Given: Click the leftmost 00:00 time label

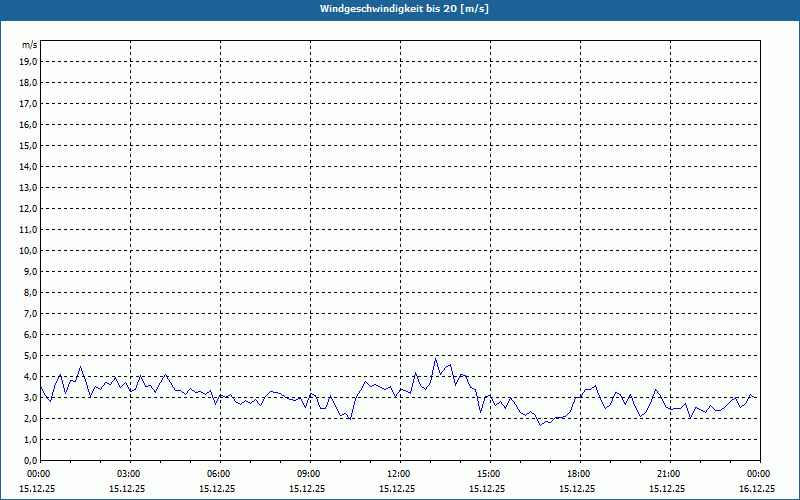Looking at the screenshot, I should coord(38,474).
